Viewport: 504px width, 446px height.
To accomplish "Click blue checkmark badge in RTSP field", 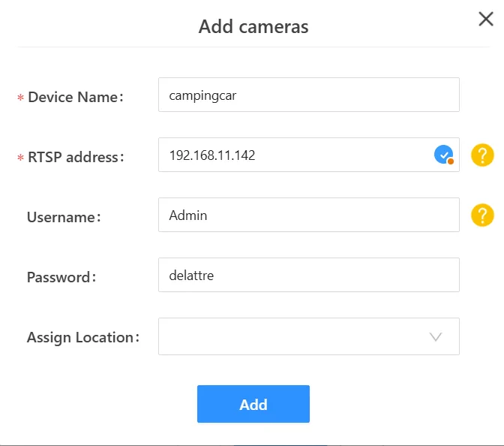I will [443, 155].
